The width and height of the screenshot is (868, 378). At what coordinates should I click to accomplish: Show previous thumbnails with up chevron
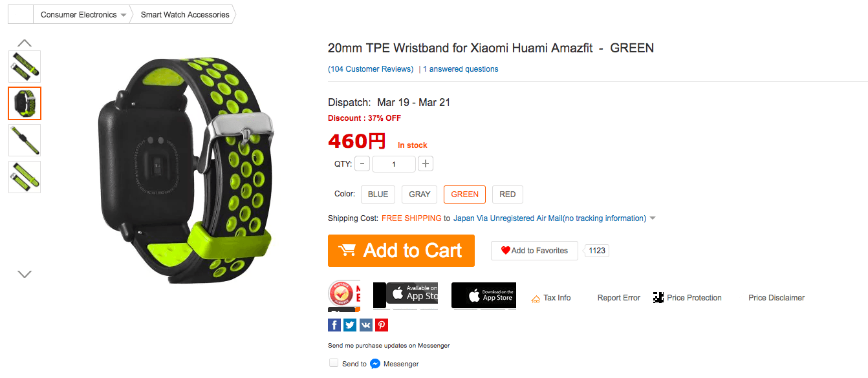25,43
